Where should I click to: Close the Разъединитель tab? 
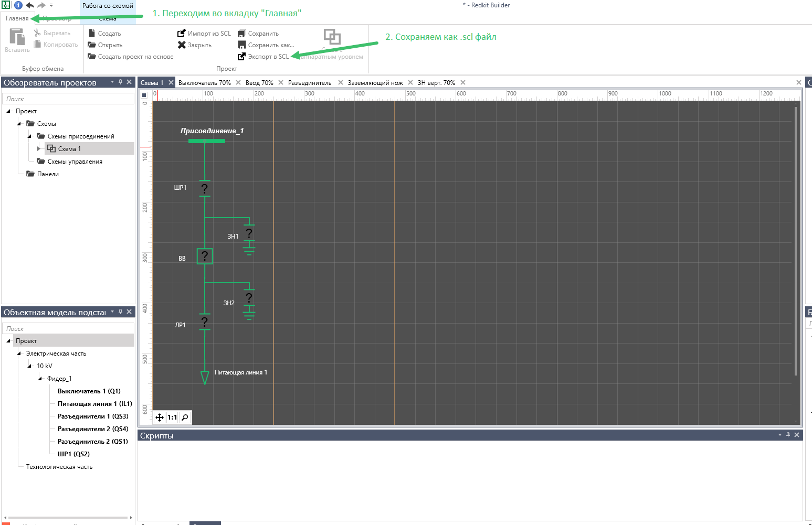pyautogui.click(x=341, y=83)
